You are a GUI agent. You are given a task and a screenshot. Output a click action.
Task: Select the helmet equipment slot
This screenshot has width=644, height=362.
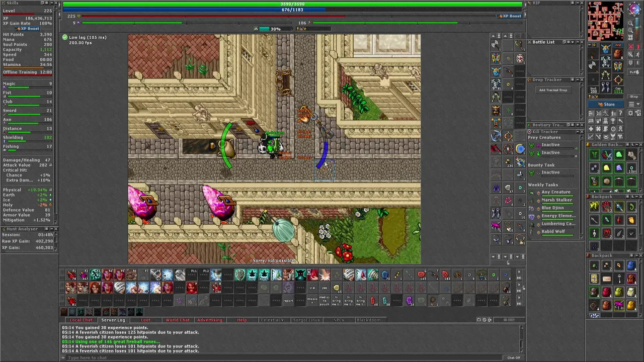click(x=606, y=49)
